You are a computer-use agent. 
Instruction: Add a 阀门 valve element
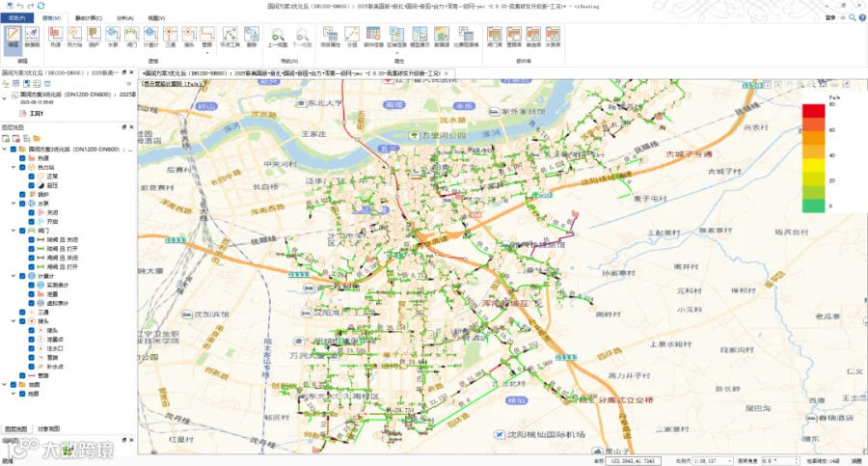pyautogui.click(x=132, y=37)
